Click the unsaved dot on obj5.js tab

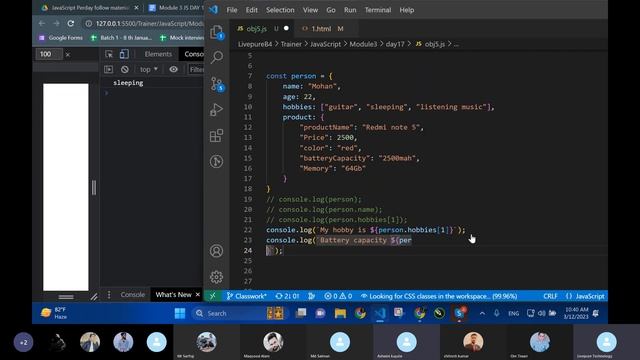[x=286, y=28]
